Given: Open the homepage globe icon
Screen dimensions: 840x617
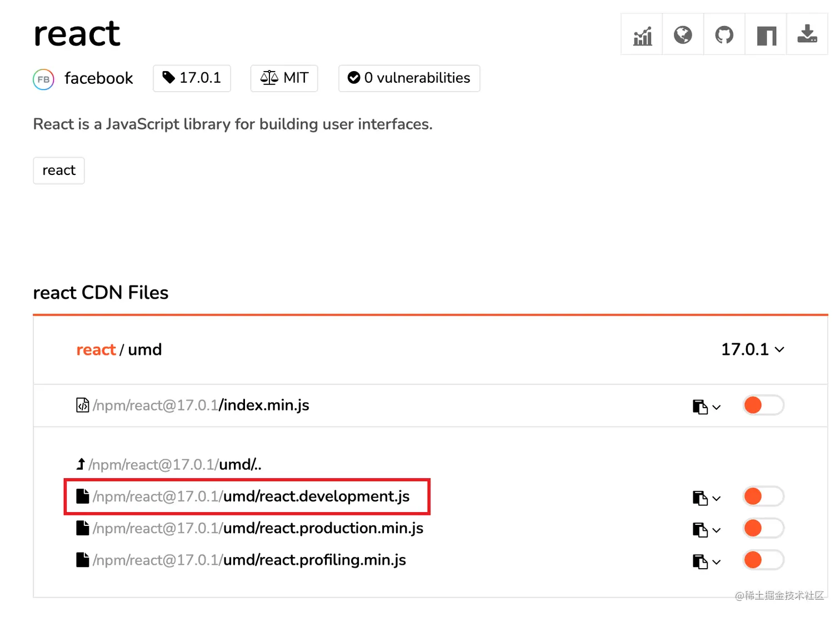Looking at the screenshot, I should click(x=683, y=36).
